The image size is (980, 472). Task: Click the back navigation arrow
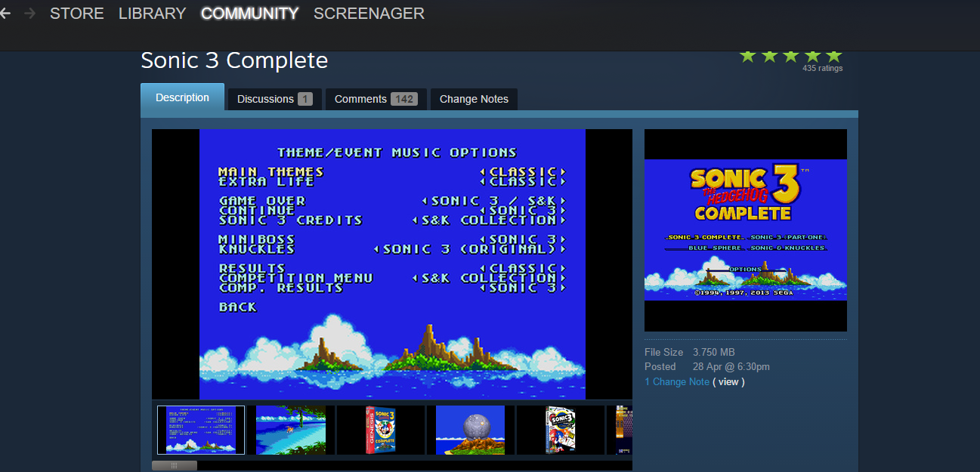click(x=5, y=14)
